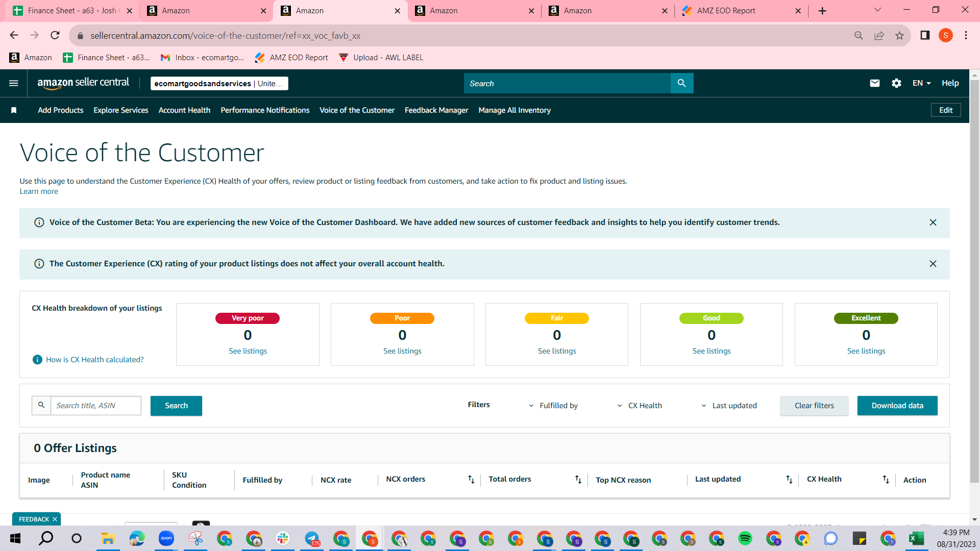Screen dimensions: 980x551
Task: Open the AWL LABEL Upload bookmark
Action: point(381,58)
